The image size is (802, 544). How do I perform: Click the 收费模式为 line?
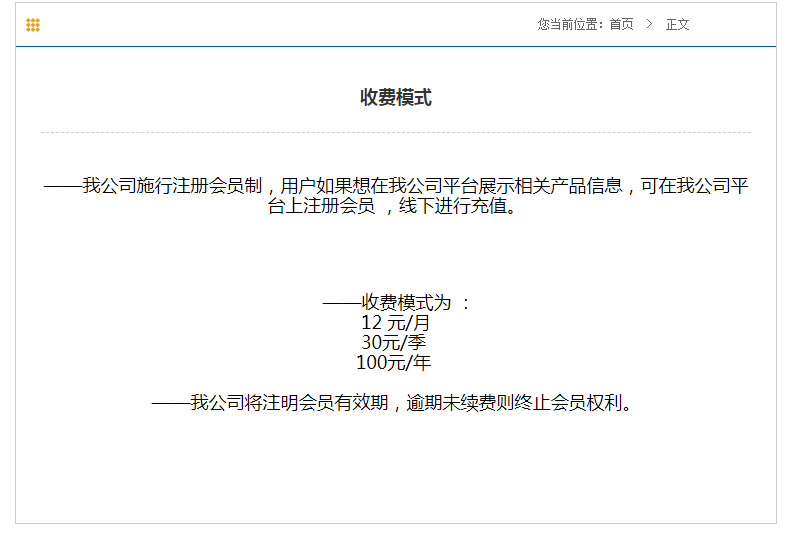[396, 302]
